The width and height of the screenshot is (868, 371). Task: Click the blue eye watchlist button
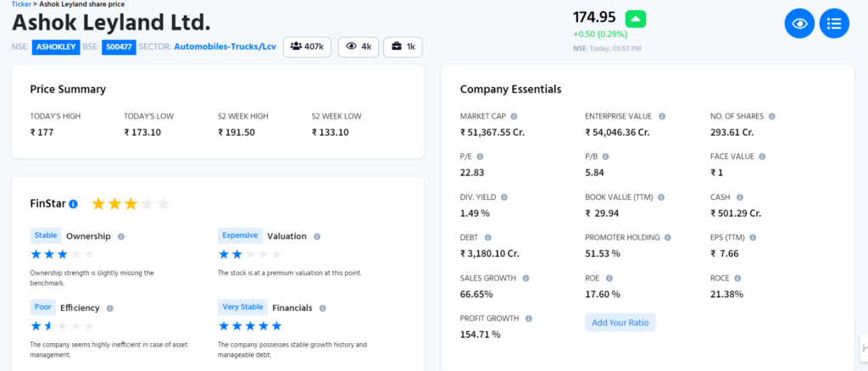click(799, 24)
